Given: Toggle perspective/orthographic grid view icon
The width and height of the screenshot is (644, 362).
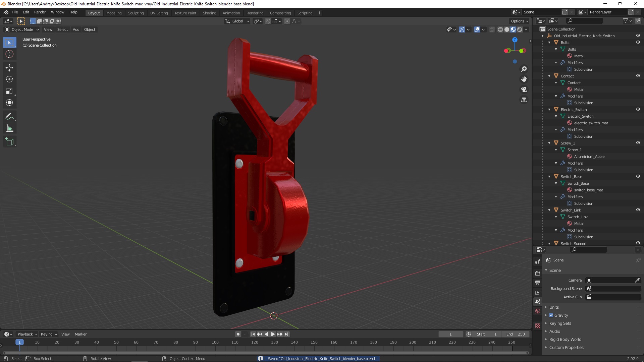Looking at the screenshot, I should point(524,100).
